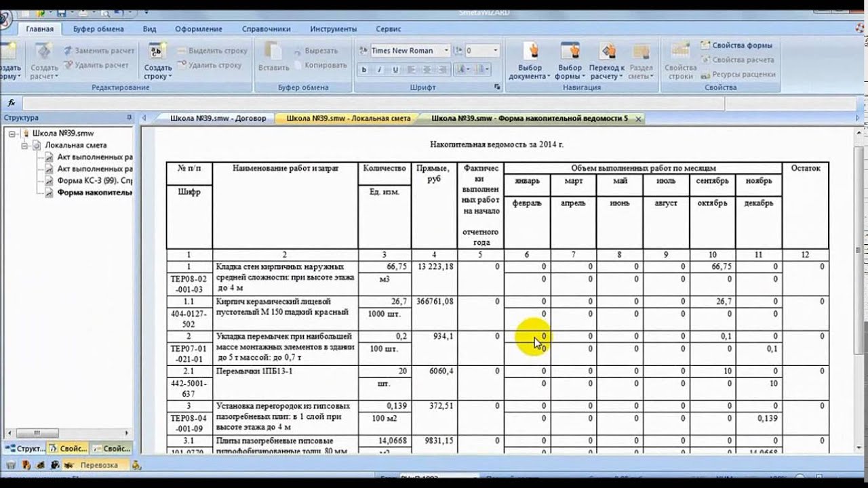Image resolution: width=868 pixels, height=488 pixels.
Task: Toggle italic font formatting
Action: [380, 70]
